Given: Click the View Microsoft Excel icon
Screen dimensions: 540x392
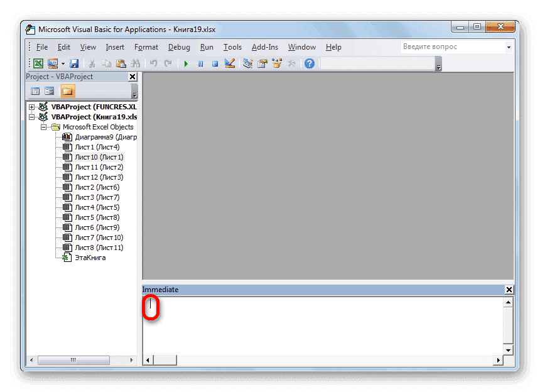Looking at the screenshot, I should pos(38,63).
